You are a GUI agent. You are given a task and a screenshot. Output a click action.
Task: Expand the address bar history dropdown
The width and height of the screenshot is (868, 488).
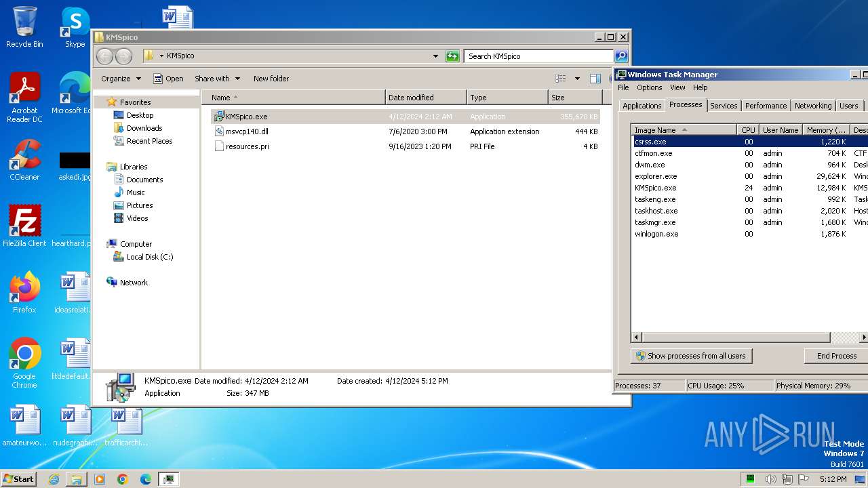[x=435, y=56]
